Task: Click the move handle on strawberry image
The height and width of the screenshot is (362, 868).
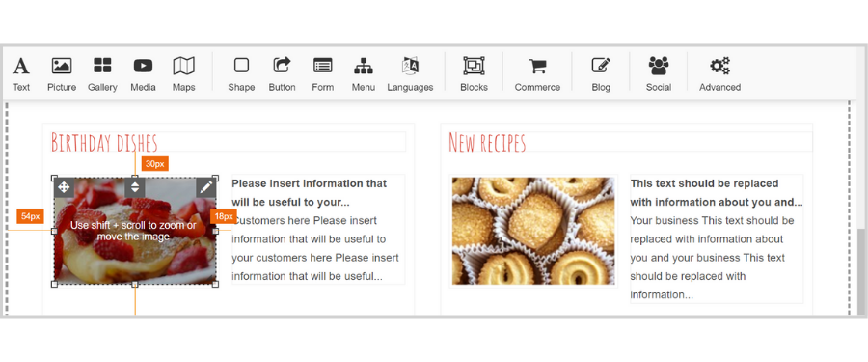Action: click(64, 187)
